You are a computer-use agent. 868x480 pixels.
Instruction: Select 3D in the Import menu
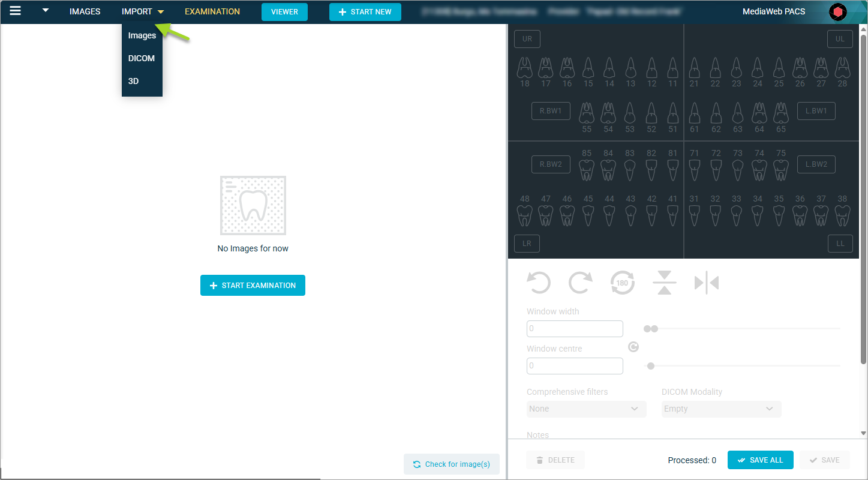(134, 81)
